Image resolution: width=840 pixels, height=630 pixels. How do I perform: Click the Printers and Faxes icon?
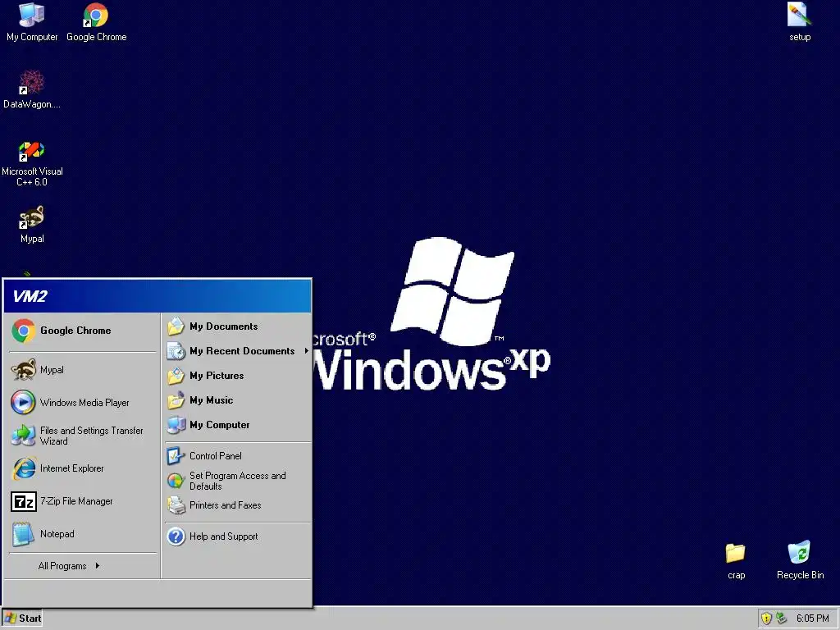176,505
